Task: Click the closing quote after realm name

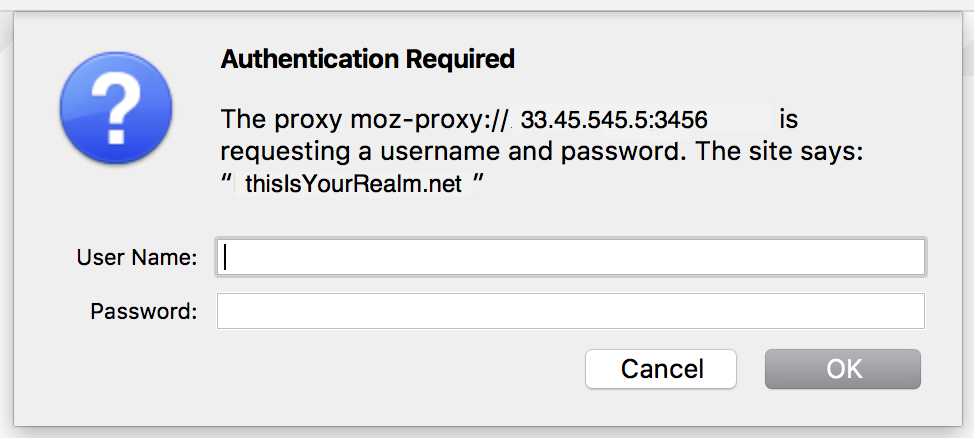Action: pyautogui.click(x=478, y=180)
